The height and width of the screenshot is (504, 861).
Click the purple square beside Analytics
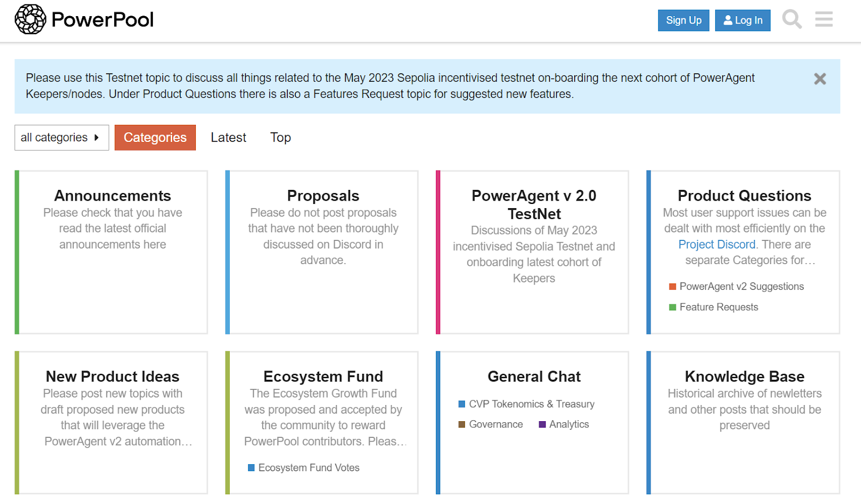[542, 424]
